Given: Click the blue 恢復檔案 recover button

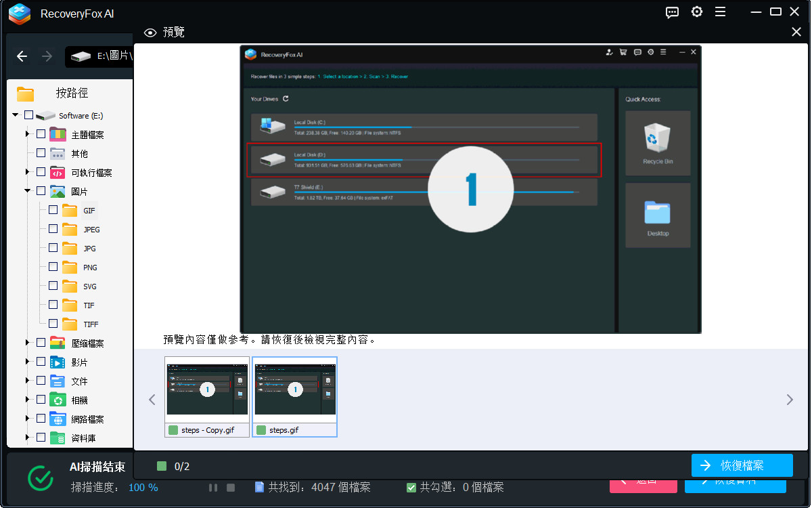Looking at the screenshot, I should (x=742, y=465).
